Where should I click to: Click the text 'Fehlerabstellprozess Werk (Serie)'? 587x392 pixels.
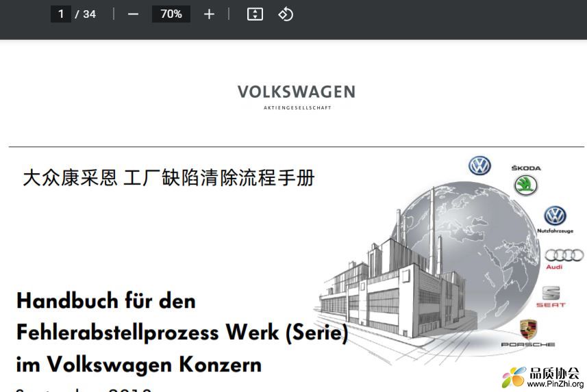[x=182, y=332]
